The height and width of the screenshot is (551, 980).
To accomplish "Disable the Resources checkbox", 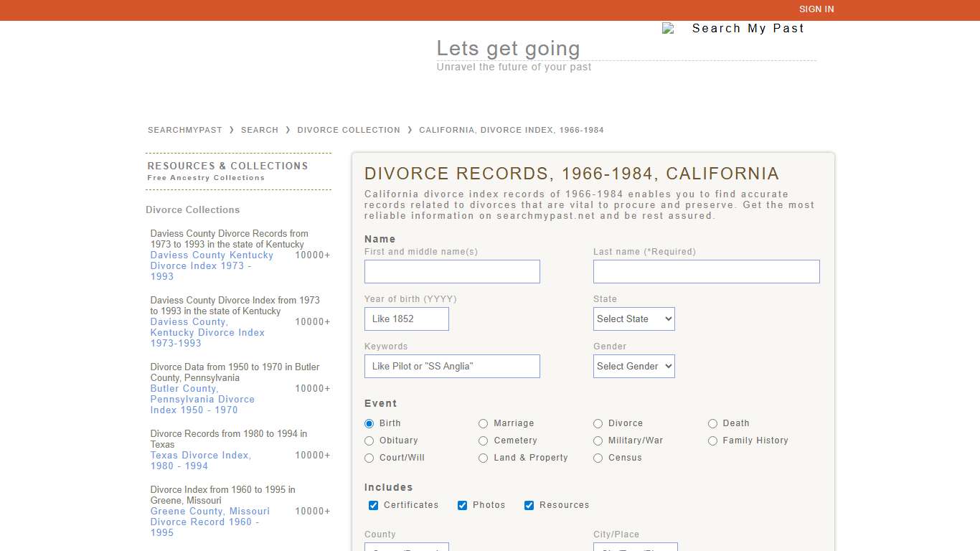I will (x=529, y=505).
